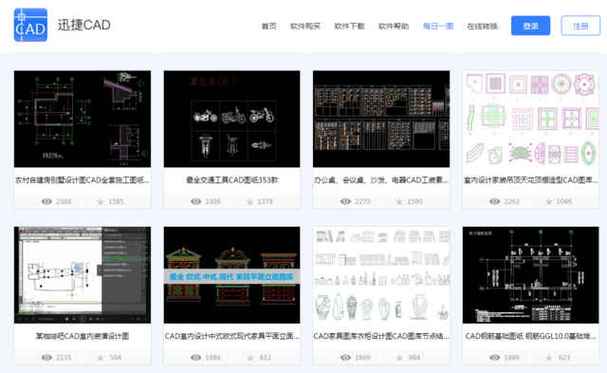The height and width of the screenshot is (373, 607).
Task: Go to the 首页 home nav item
Action: pos(269,26)
